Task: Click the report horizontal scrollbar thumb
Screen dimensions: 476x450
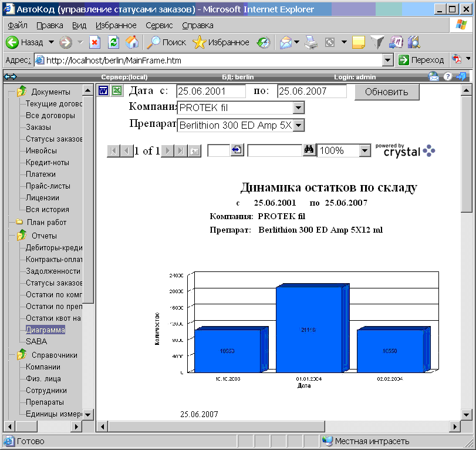Action: point(217,427)
